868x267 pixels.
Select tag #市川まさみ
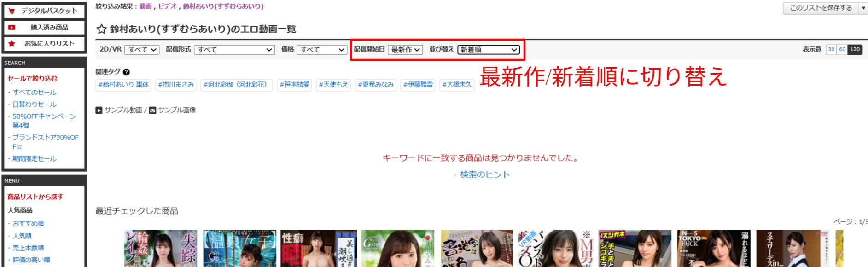[176, 85]
